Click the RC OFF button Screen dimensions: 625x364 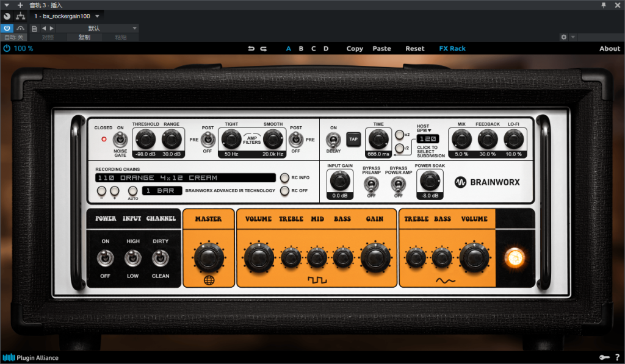click(x=284, y=191)
